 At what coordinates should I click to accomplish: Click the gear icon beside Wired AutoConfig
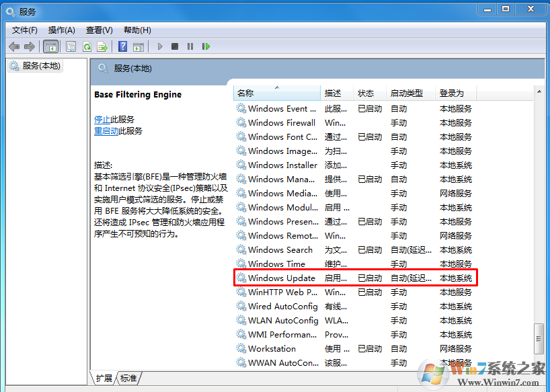pyautogui.click(x=241, y=306)
